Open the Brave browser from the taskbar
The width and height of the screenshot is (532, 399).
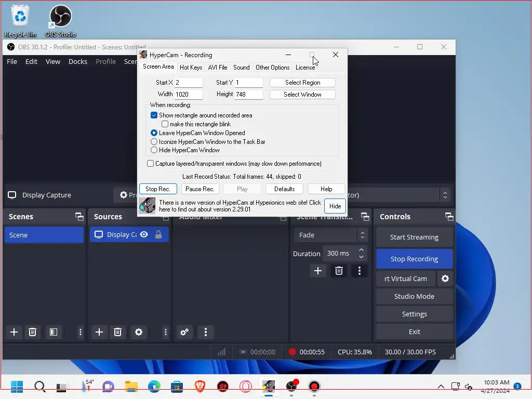coord(200,386)
